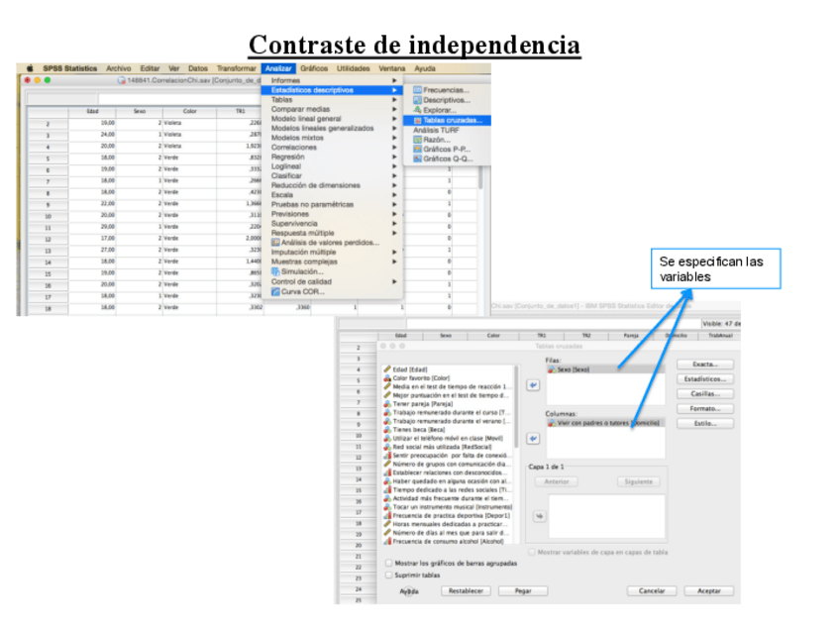Open the Gráficos menu in menu bar

pos(314,68)
